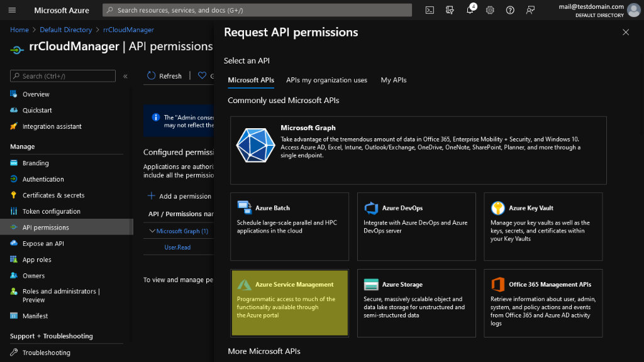Open the Help question mark icon
The image size is (644, 362).
coord(510,10)
